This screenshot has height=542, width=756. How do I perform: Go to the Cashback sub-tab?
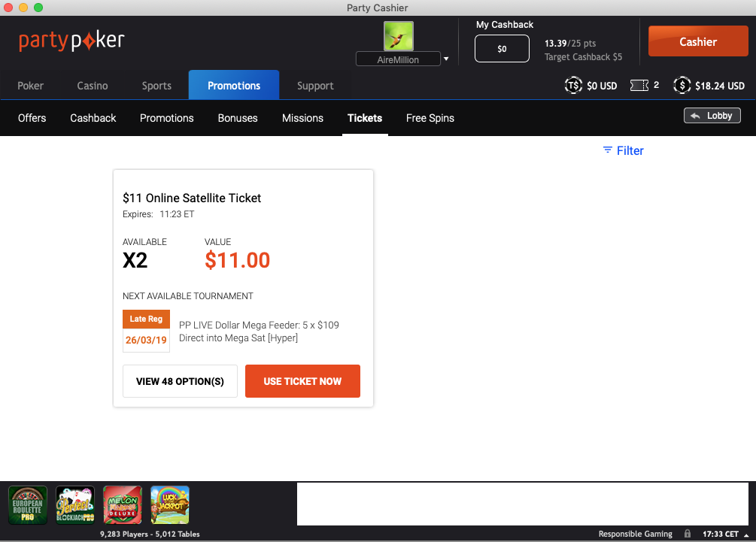point(93,118)
